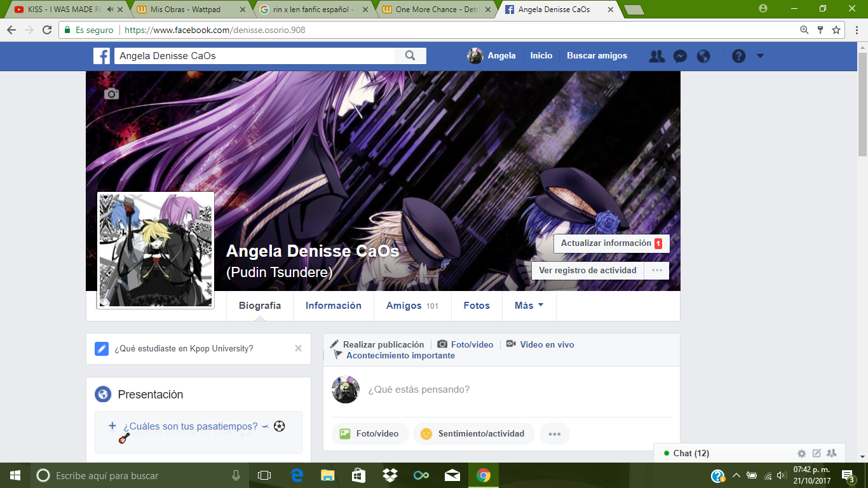Open File Explorer from the taskbar
This screenshot has height=488, width=868.
click(327, 475)
